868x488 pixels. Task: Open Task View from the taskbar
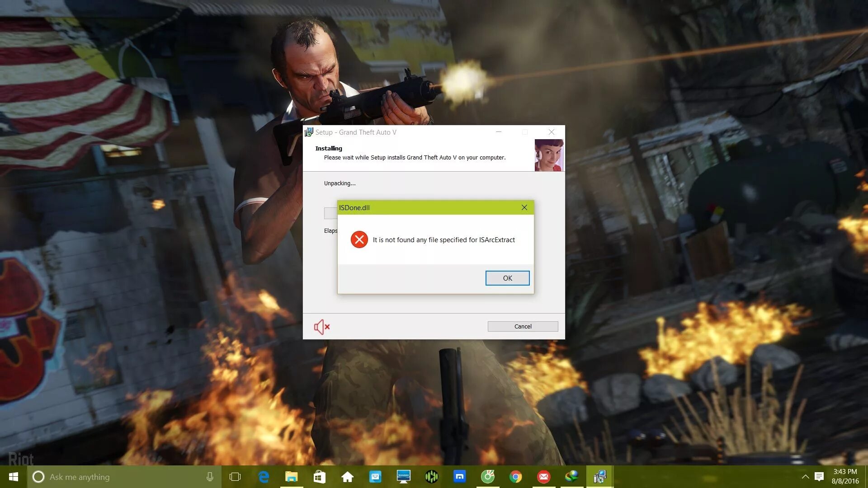[x=235, y=477]
